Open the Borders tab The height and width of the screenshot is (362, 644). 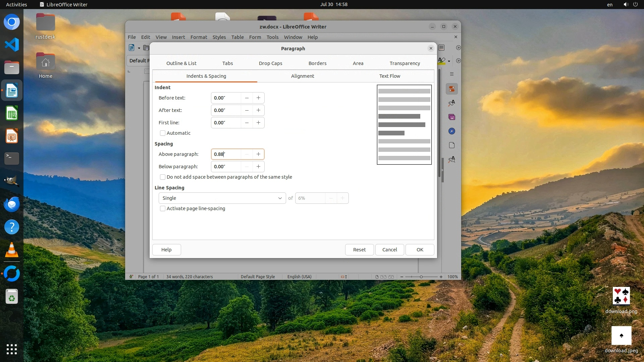(x=317, y=63)
